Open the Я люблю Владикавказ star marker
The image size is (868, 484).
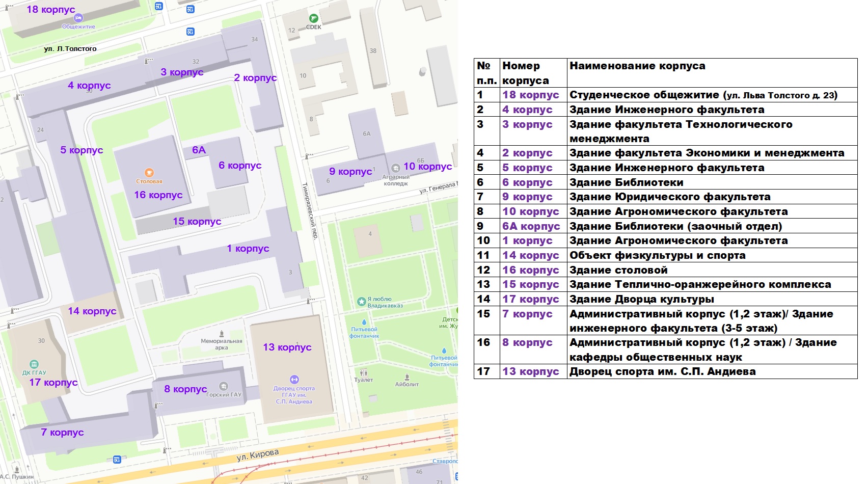click(361, 302)
